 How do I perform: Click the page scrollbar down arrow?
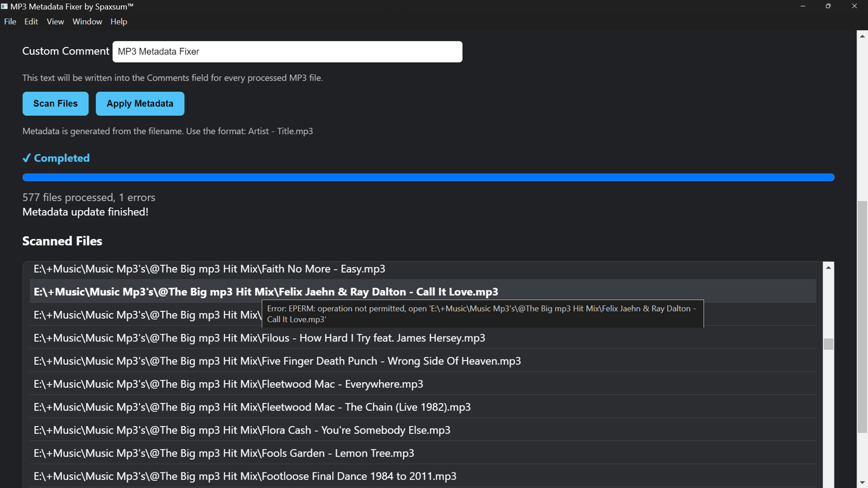click(862, 483)
